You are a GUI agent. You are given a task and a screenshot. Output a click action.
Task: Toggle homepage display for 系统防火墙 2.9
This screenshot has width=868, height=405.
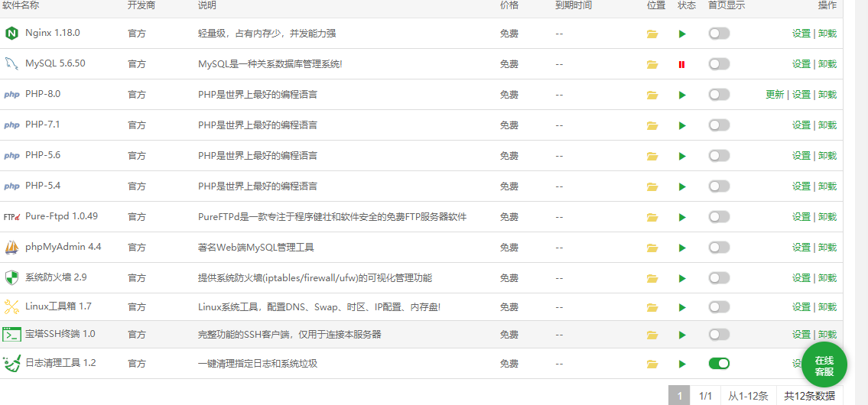click(719, 277)
